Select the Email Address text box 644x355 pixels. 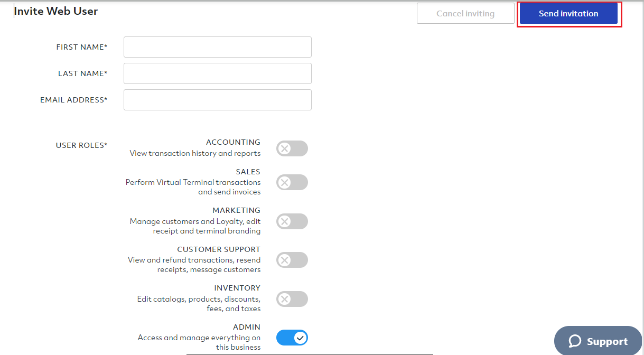click(x=217, y=100)
